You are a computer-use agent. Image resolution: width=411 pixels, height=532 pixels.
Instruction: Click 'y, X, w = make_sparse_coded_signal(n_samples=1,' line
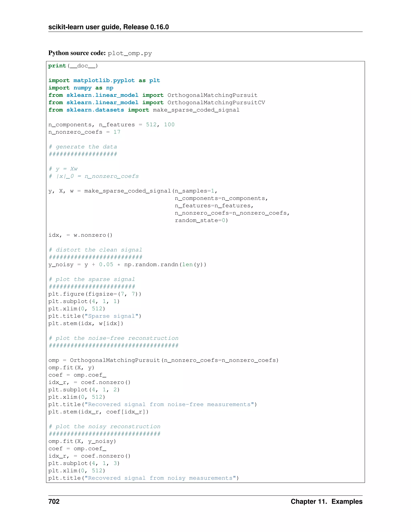click(133, 191)
